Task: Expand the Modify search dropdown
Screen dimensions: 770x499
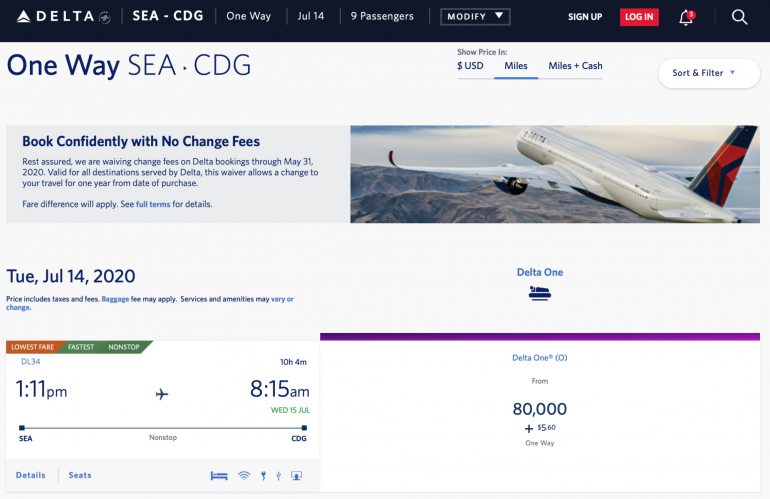Action: pyautogui.click(x=475, y=17)
